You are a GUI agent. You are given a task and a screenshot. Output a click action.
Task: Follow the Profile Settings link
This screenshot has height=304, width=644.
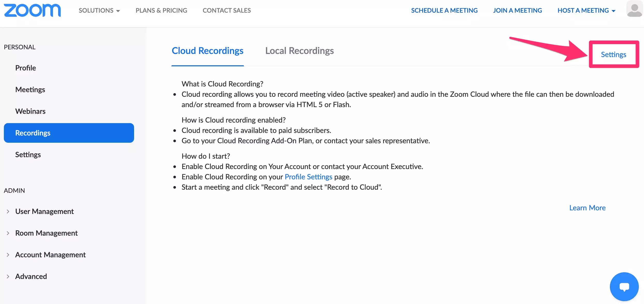pos(308,177)
